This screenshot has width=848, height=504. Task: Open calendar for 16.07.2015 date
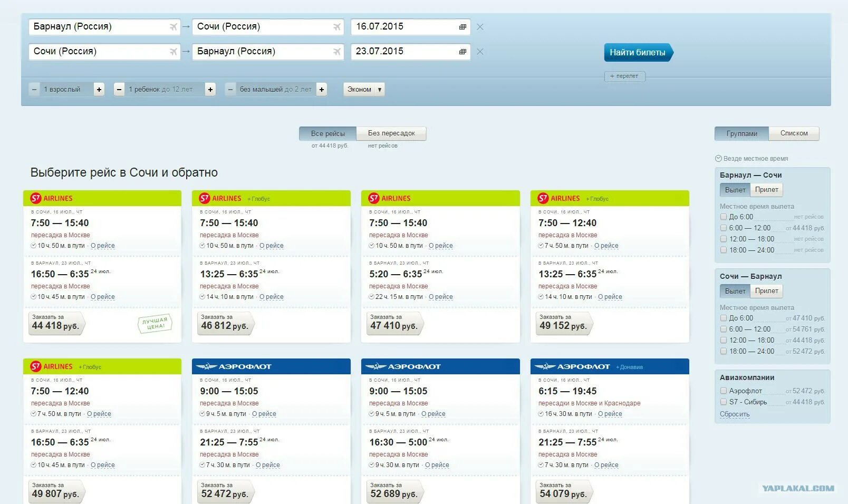tap(462, 27)
